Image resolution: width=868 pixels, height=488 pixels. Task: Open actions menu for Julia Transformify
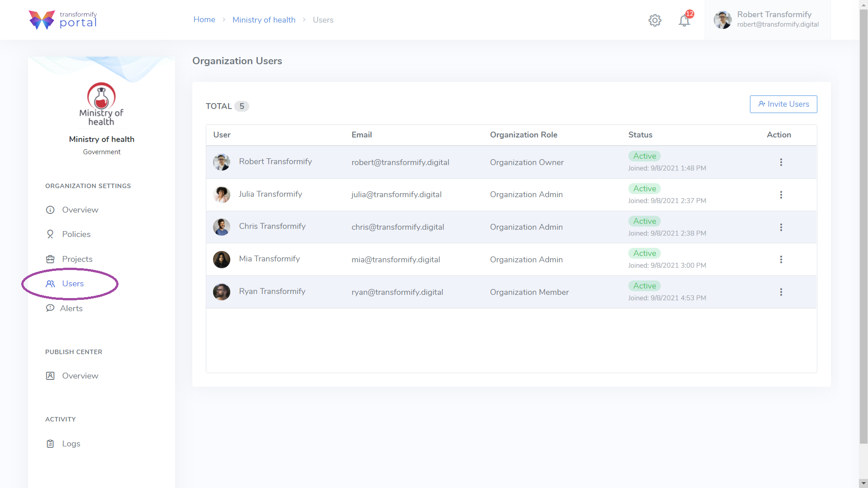[781, 194]
